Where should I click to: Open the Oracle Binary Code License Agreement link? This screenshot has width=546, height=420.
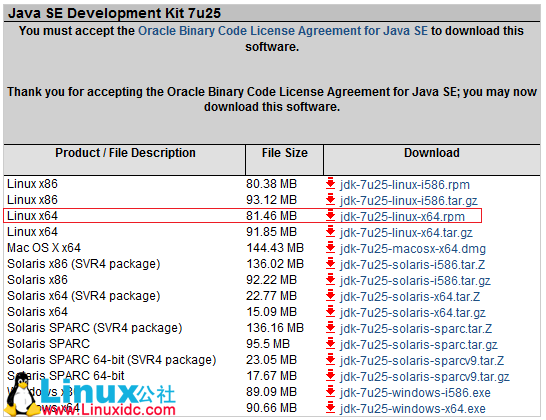tap(283, 31)
